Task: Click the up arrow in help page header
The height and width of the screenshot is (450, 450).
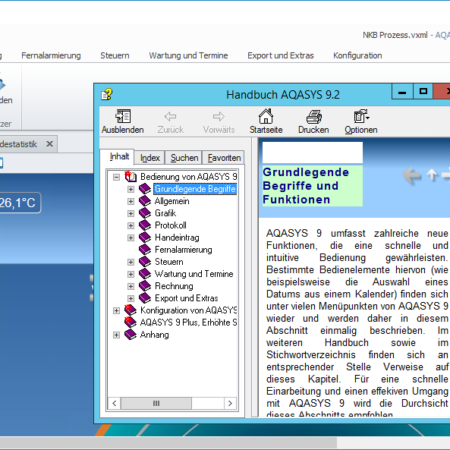Action: [x=432, y=175]
